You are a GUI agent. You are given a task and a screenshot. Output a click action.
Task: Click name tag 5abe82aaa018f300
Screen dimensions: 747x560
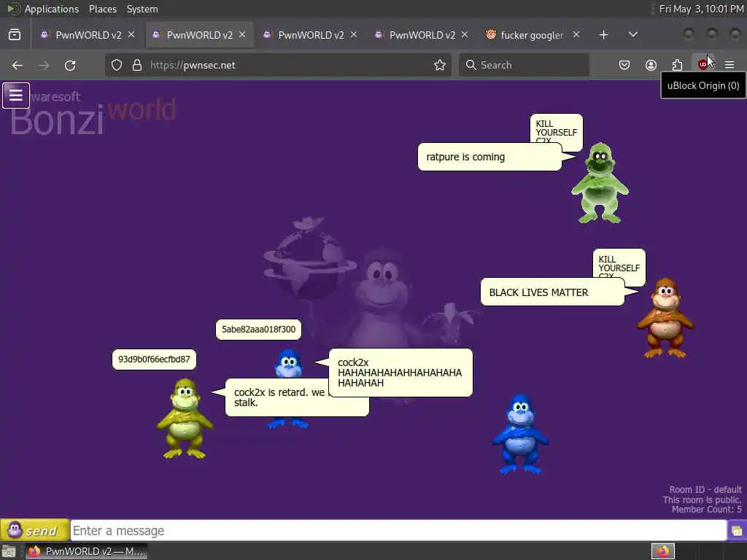(x=258, y=330)
